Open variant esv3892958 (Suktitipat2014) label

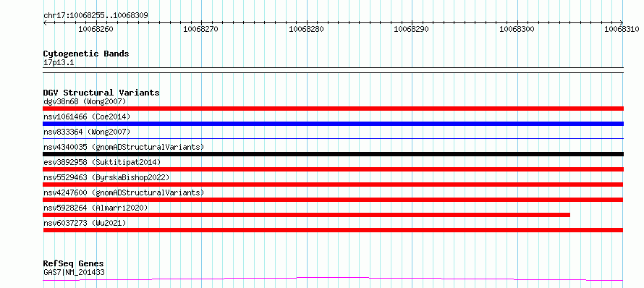pos(102,162)
